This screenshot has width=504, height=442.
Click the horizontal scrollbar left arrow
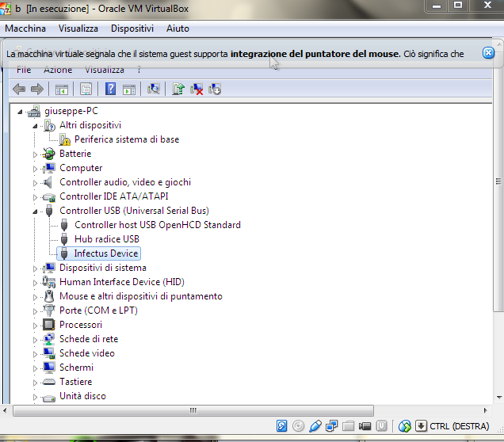click(x=5, y=410)
